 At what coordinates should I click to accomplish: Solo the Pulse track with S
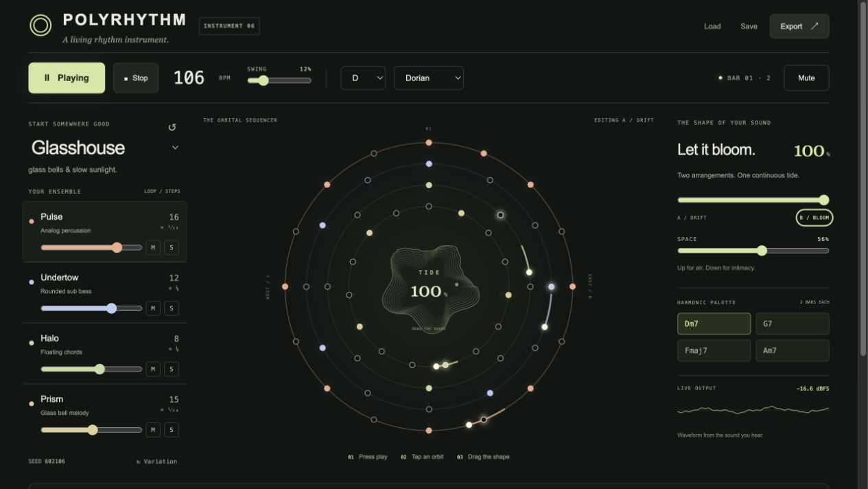point(172,247)
